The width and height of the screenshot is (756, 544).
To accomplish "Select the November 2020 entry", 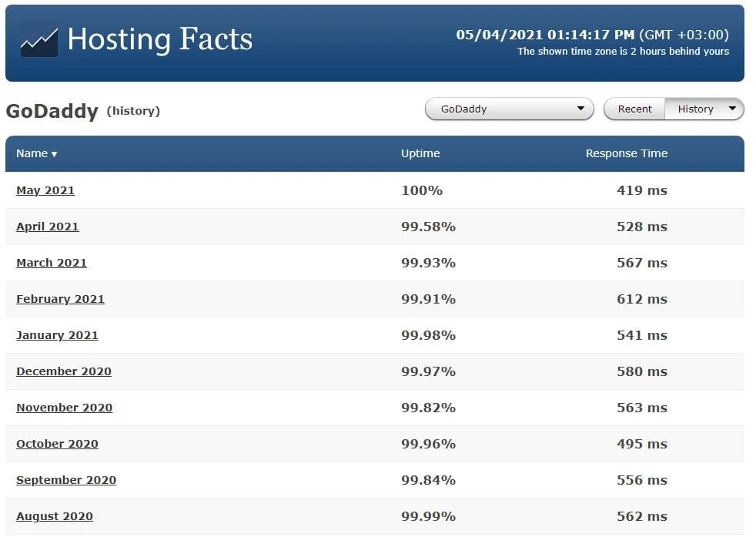I will pyautogui.click(x=64, y=408).
